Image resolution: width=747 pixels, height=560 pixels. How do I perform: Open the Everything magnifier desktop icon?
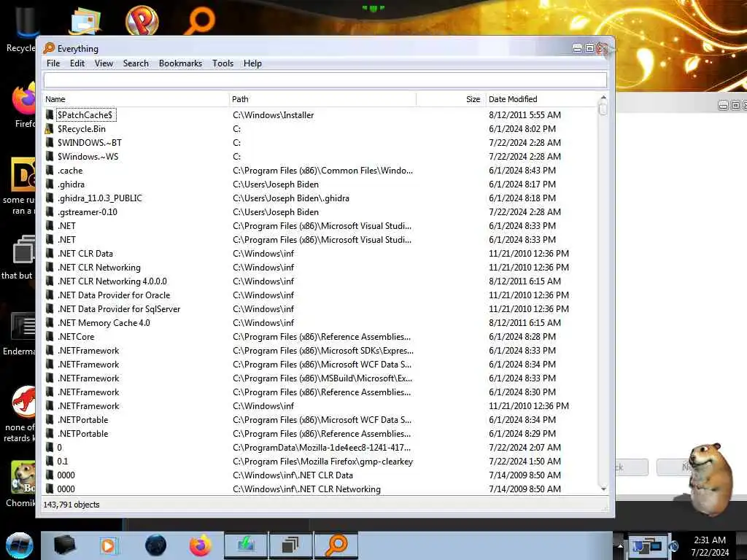click(x=200, y=20)
